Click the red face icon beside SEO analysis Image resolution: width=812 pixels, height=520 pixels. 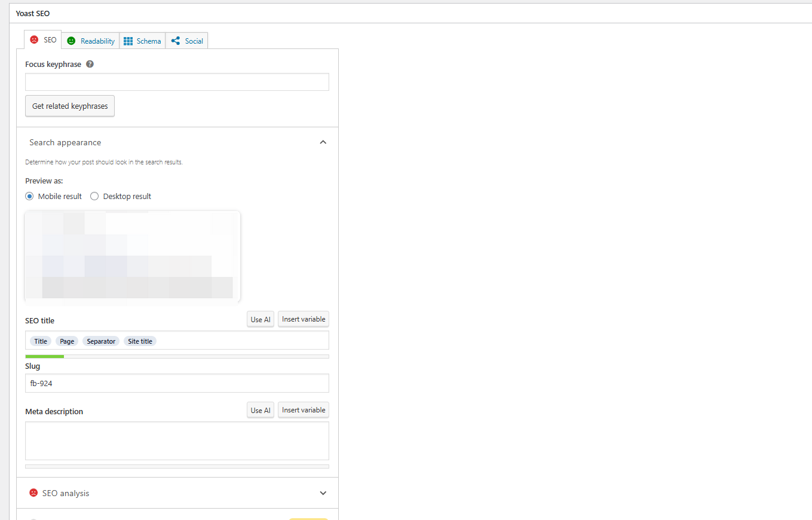(33, 493)
